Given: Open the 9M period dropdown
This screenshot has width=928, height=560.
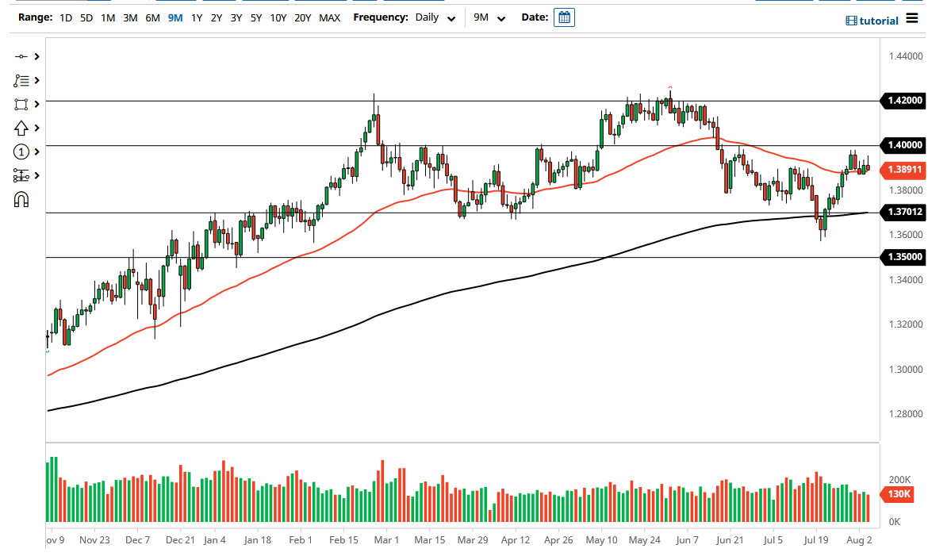Looking at the screenshot, I should pyautogui.click(x=489, y=17).
